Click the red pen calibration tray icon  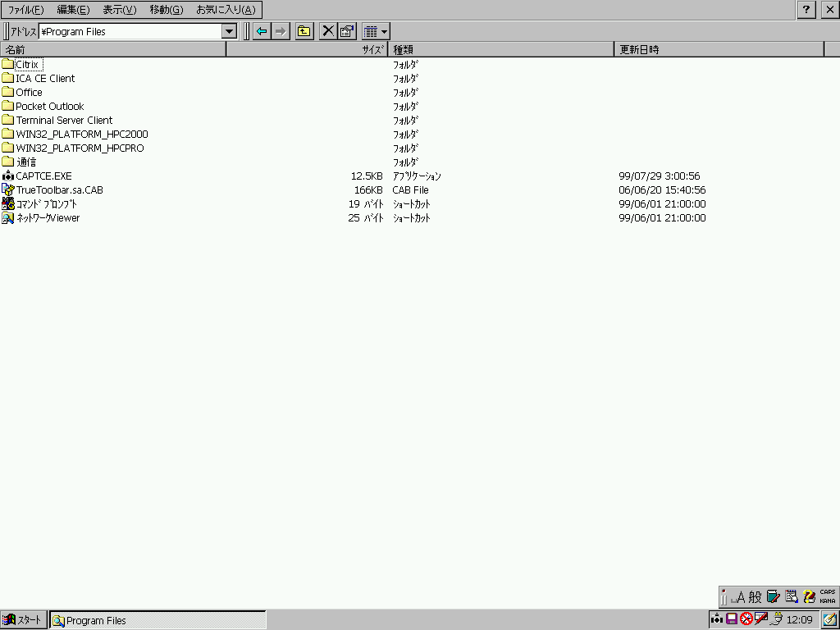[761, 619]
